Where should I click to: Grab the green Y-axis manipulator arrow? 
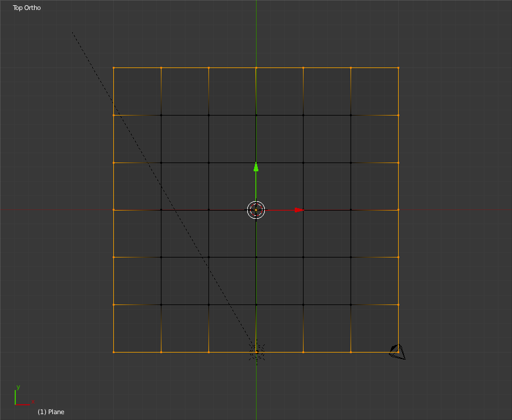[256, 167]
